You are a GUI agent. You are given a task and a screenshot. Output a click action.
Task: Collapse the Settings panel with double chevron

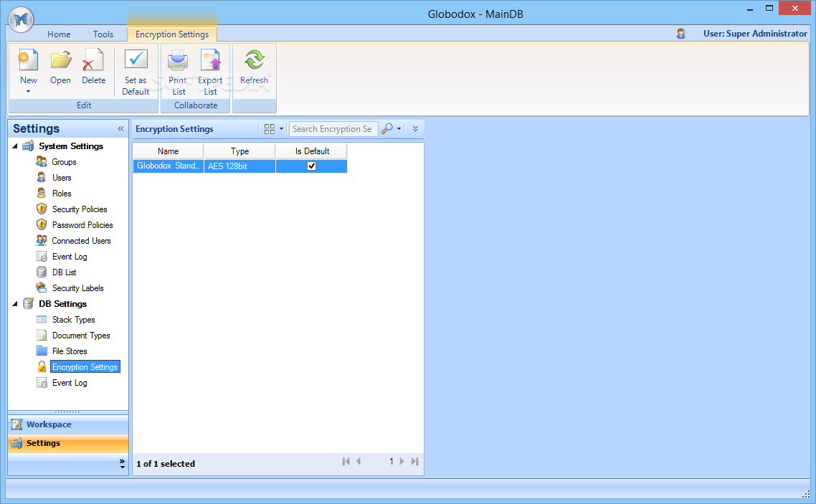(120, 128)
